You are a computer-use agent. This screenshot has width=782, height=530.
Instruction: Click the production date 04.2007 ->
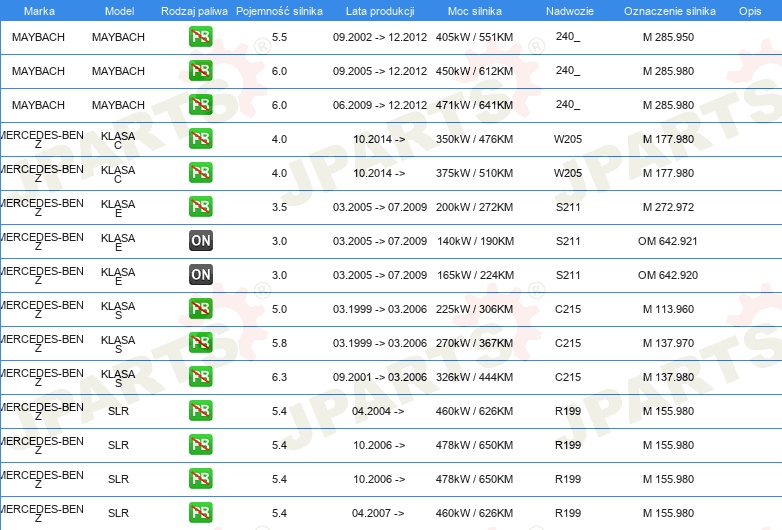tap(378, 513)
